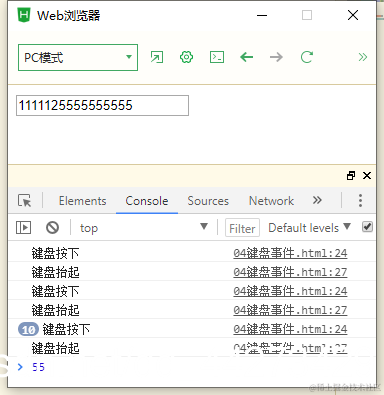
Task: Switch to the Sources tab
Action: click(x=208, y=201)
